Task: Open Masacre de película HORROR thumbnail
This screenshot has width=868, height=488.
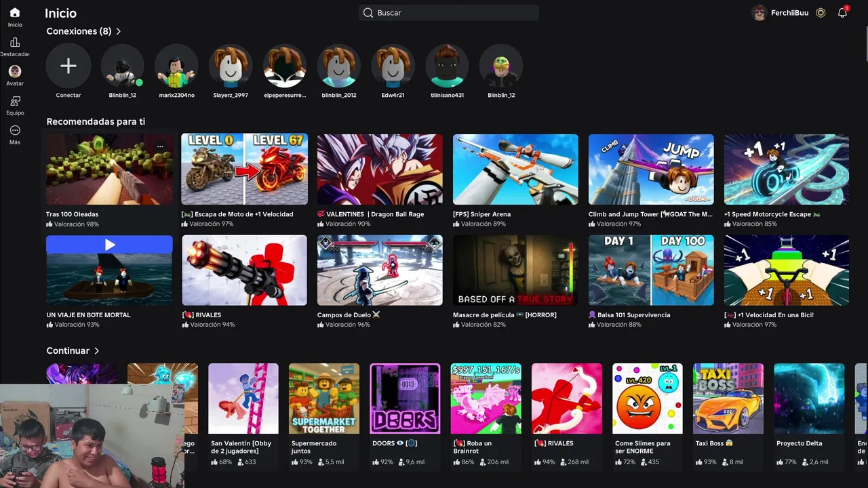Action: click(x=515, y=270)
